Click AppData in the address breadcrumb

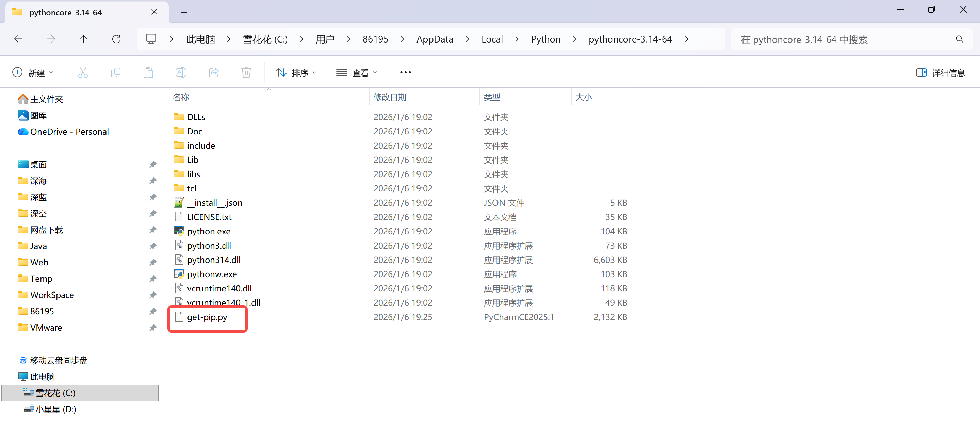pos(435,39)
